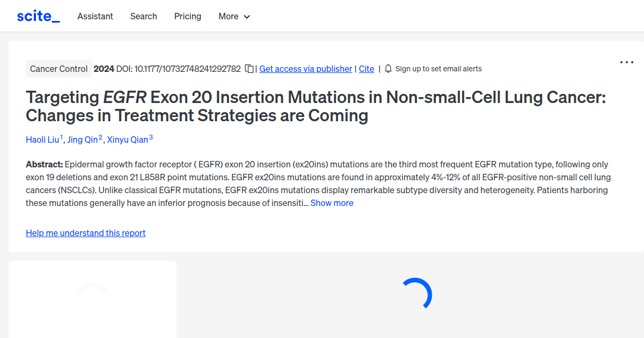
Task: Select author Haoli Liu
Action: [x=42, y=139]
